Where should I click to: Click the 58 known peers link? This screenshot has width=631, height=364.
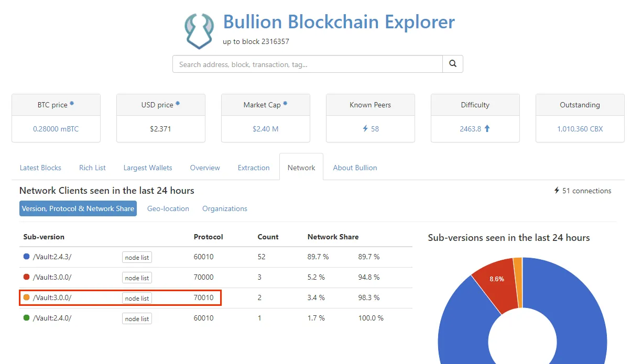pos(375,128)
